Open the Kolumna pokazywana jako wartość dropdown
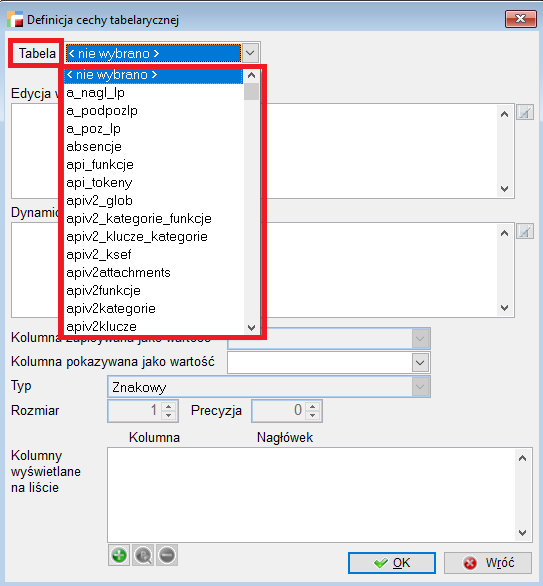Viewport: 543px width, 586px height. [420, 363]
